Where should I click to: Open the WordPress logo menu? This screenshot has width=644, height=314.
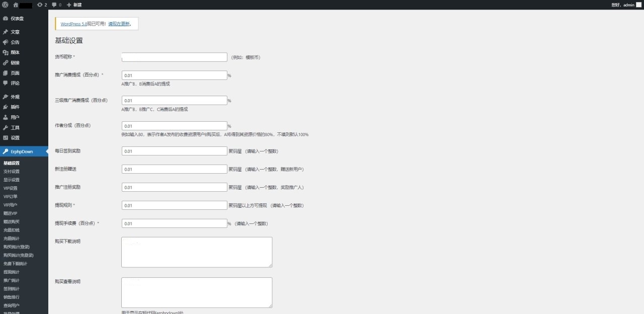(x=5, y=5)
